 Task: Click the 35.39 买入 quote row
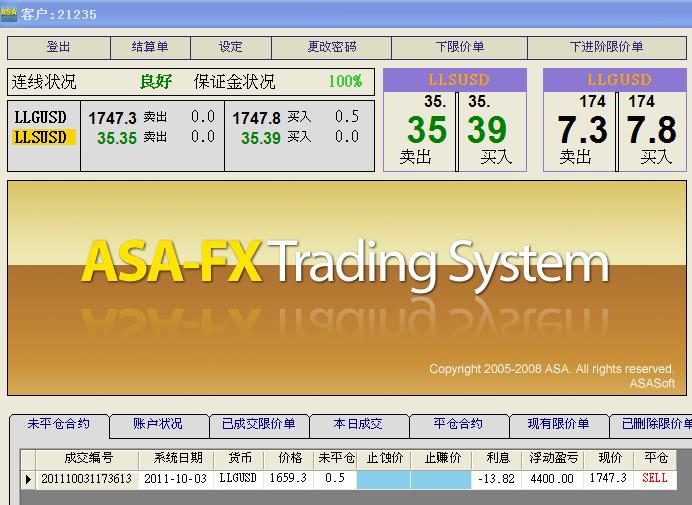(296, 138)
